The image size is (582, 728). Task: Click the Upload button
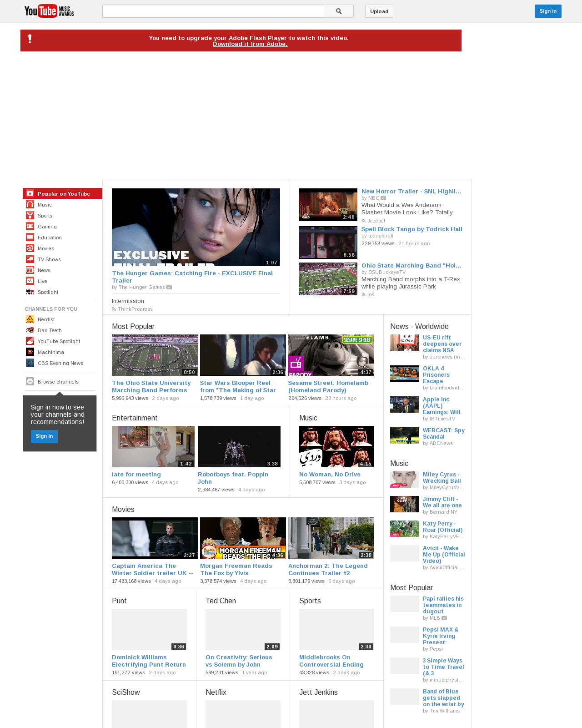click(379, 11)
